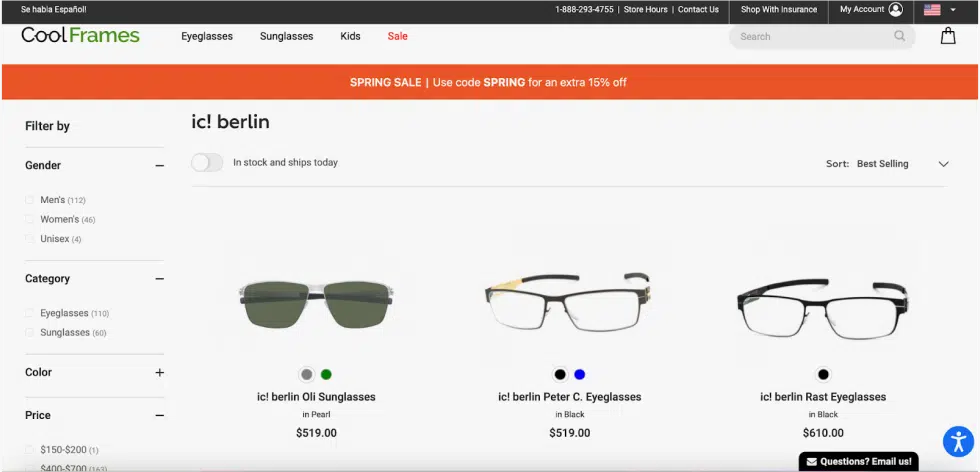
Task: Check the Women's gender filter
Action: (29, 219)
